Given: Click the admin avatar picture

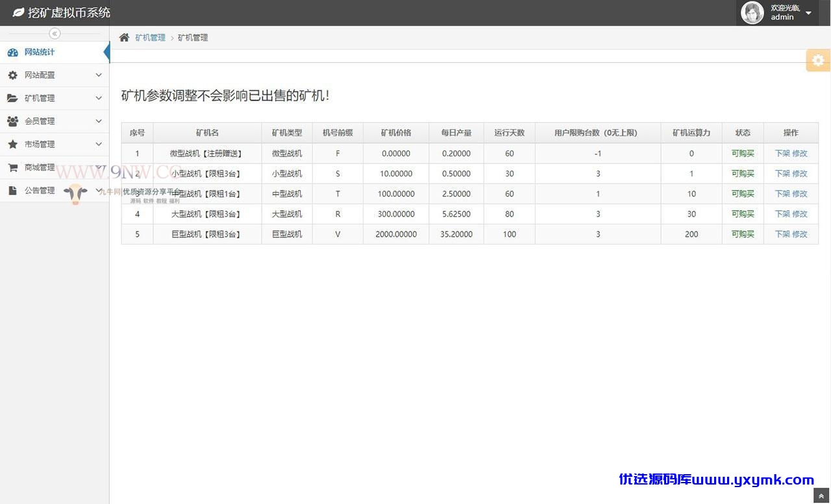Looking at the screenshot, I should pyautogui.click(x=752, y=12).
